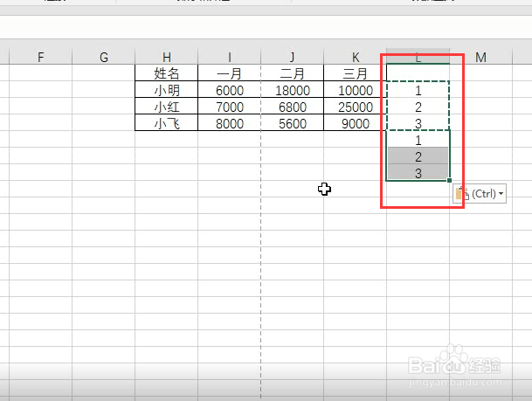Select column H header

tap(167, 56)
